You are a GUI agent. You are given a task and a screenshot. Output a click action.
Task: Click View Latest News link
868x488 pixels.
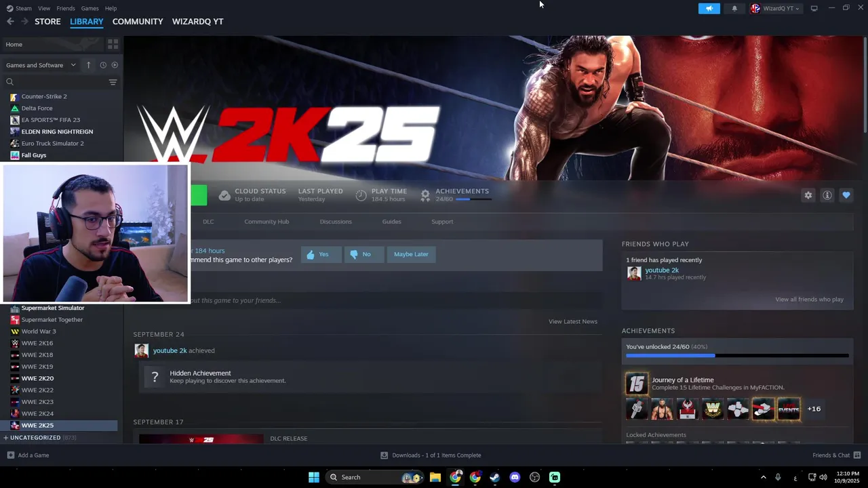point(573,321)
